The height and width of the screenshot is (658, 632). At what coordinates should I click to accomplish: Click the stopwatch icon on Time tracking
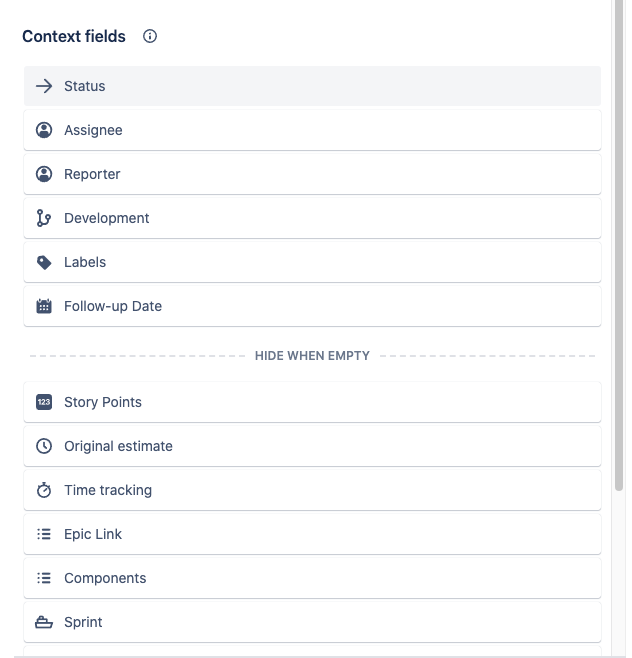44,490
